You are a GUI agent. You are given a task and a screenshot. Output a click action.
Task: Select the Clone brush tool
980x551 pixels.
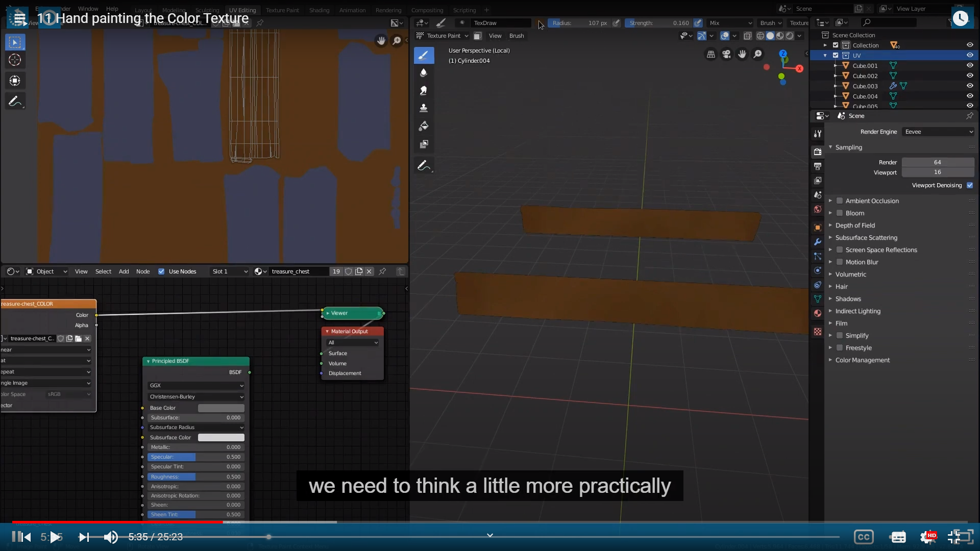[423, 108]
